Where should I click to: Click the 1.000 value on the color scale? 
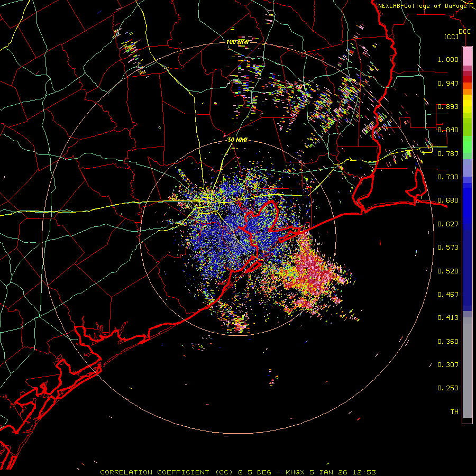click(448, 60)
